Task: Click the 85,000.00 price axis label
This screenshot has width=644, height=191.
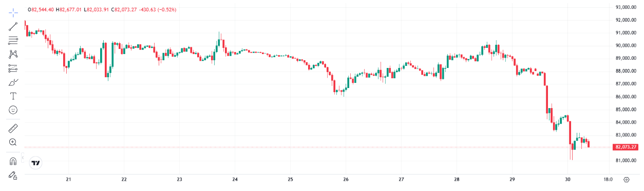Action: click(626, 110)
